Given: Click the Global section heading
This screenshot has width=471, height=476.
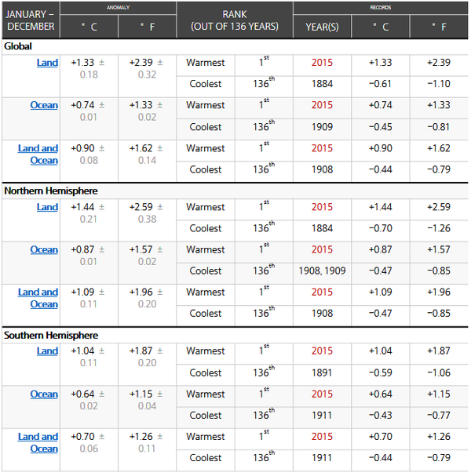Looking at the screenshot, I should click(x=18, y=46).
